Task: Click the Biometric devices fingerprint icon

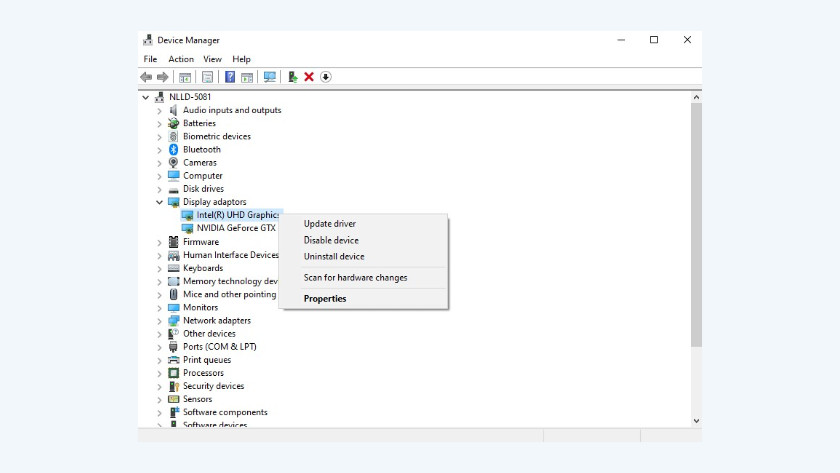Action: tap(174, 136)
